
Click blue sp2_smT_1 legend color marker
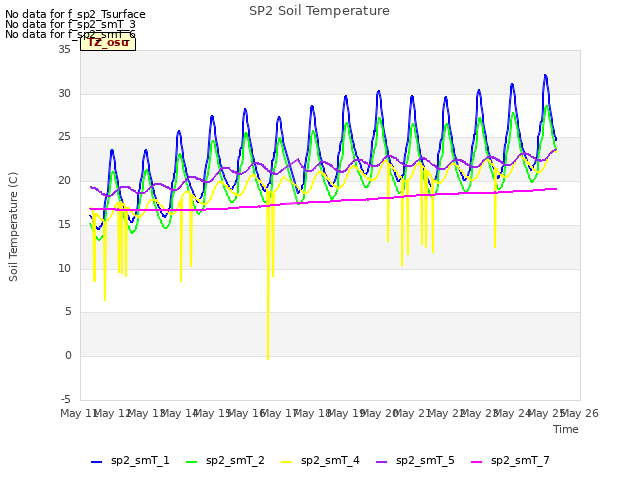click(96, 462)
